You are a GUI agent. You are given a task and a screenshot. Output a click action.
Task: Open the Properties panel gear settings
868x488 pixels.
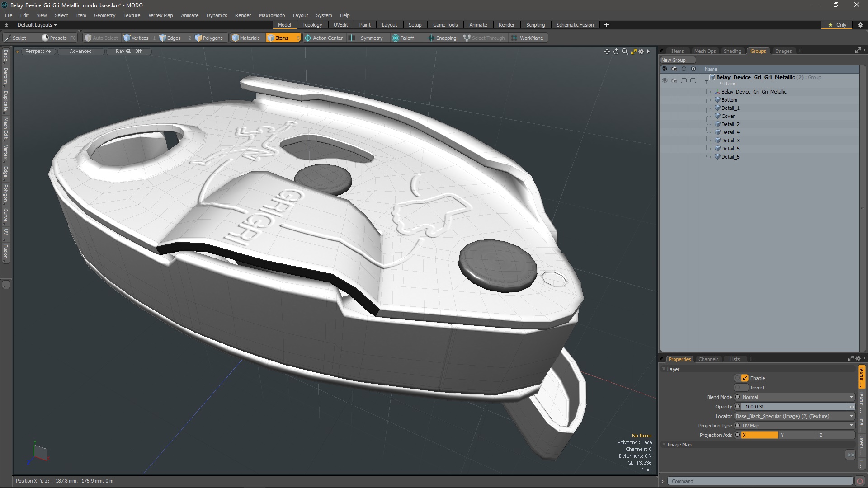(858, 359)
